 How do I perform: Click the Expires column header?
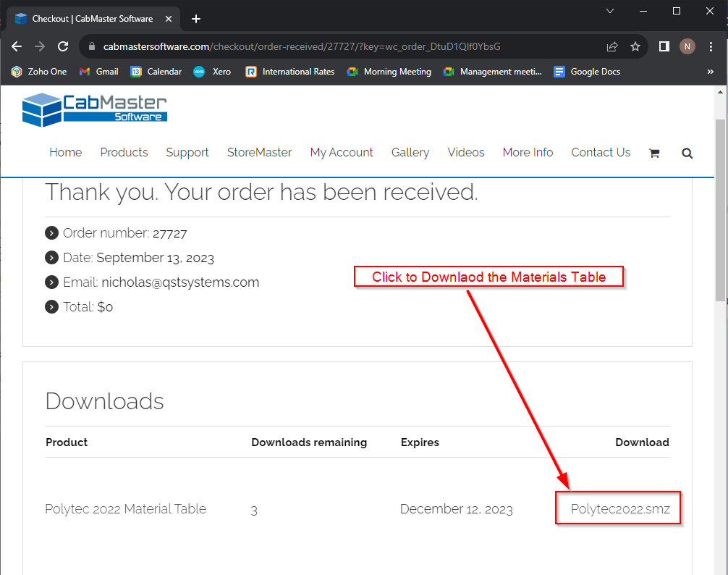tap(420, 442)
